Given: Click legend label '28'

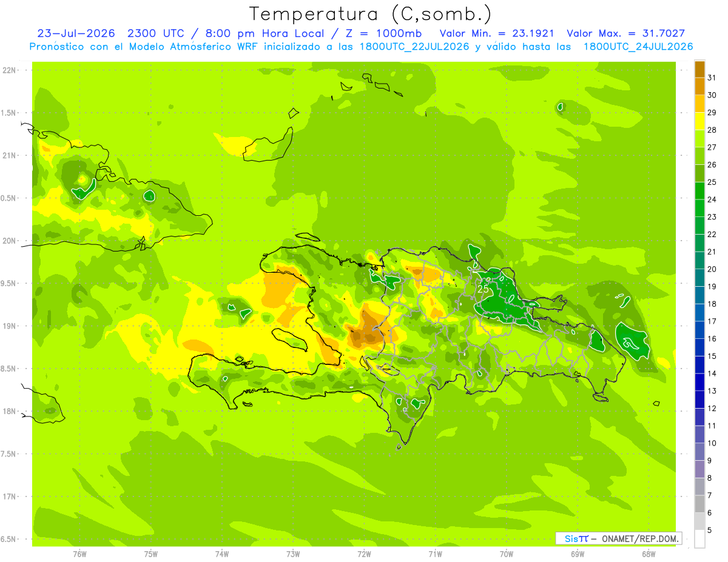Looking at the screenshot, I should (x=712, y=130).
